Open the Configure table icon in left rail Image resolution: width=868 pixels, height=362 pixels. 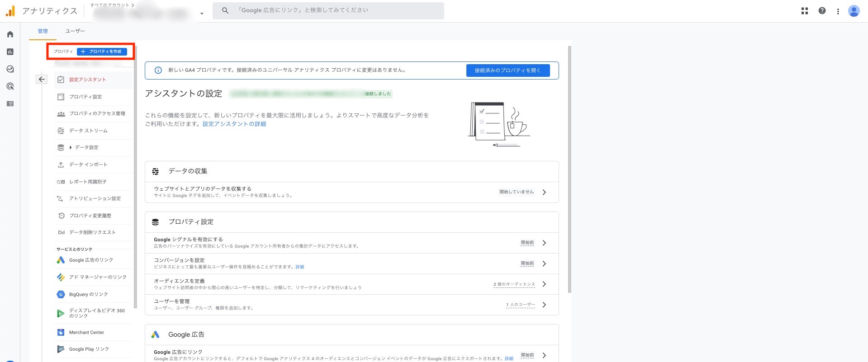(10, 103)
